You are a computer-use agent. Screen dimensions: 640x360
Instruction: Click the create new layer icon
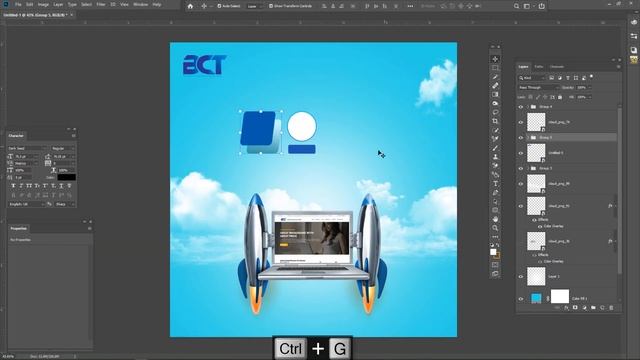click(x=602, y=308)
